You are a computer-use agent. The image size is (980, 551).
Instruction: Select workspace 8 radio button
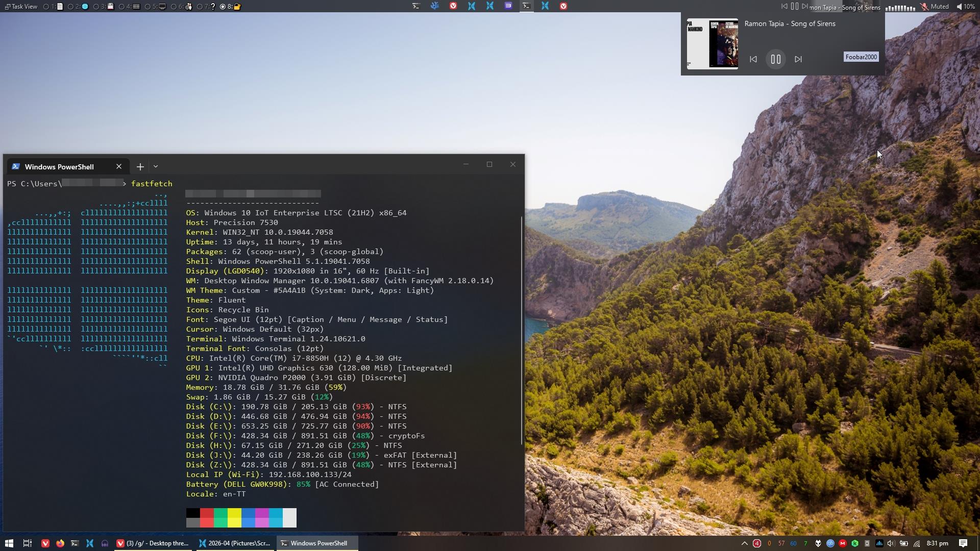click(x=223, y=7)
